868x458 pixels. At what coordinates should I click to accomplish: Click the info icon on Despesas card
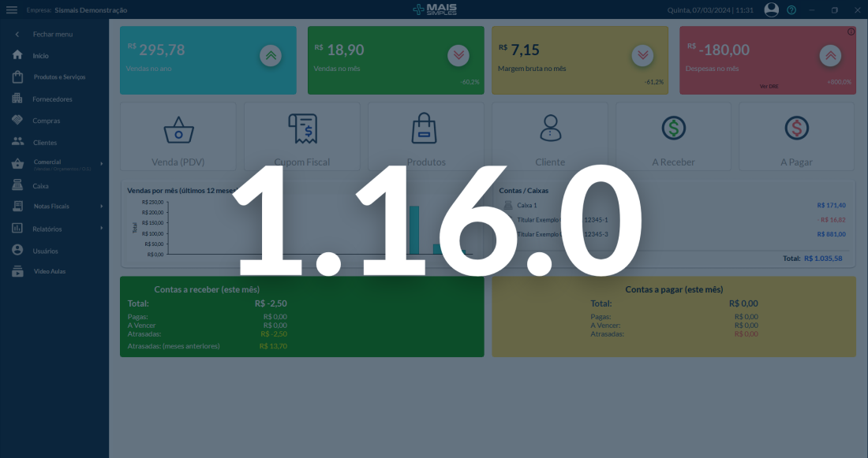click(851, 32)
